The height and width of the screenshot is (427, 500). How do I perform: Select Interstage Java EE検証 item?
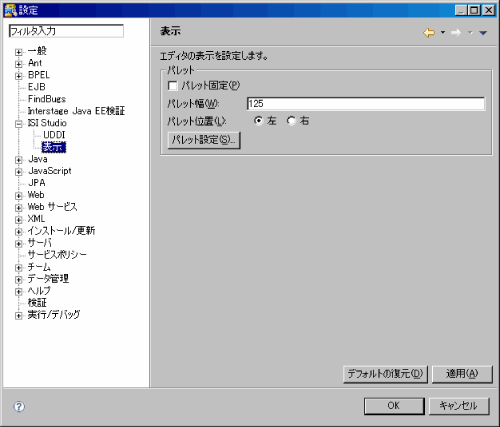(x=76, y=111)
